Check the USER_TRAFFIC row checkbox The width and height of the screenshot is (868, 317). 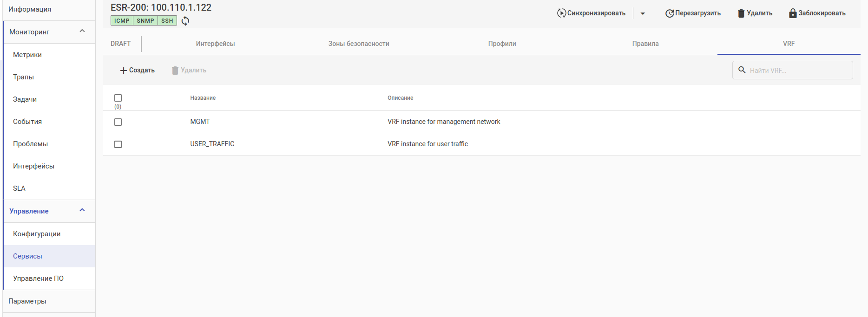click(118, 144)
